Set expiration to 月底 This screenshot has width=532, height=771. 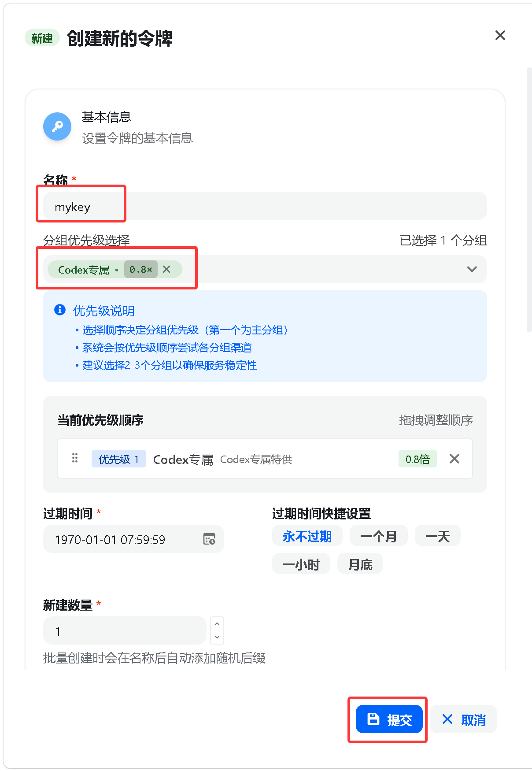point(360,564)
